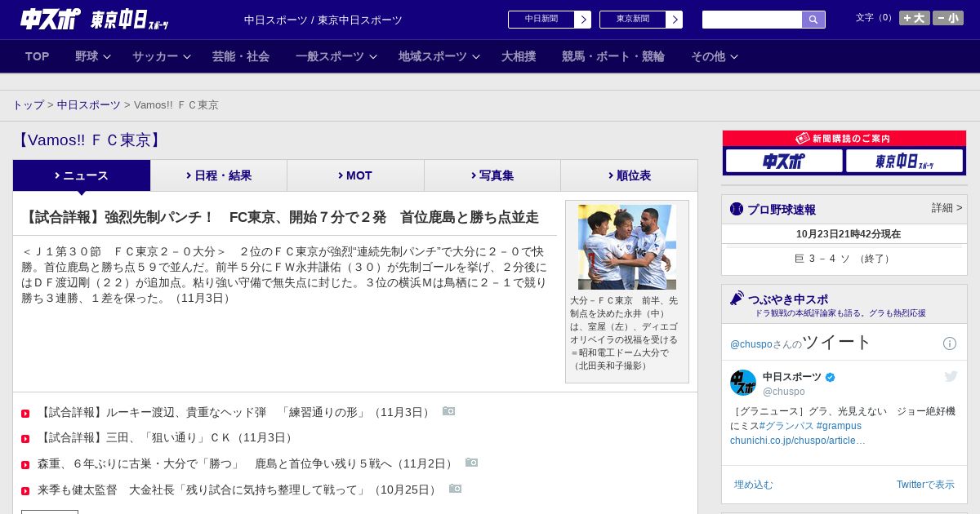Open the 中日新聞 link button
This screenshot has width=980, height=514.
(541, 20)
